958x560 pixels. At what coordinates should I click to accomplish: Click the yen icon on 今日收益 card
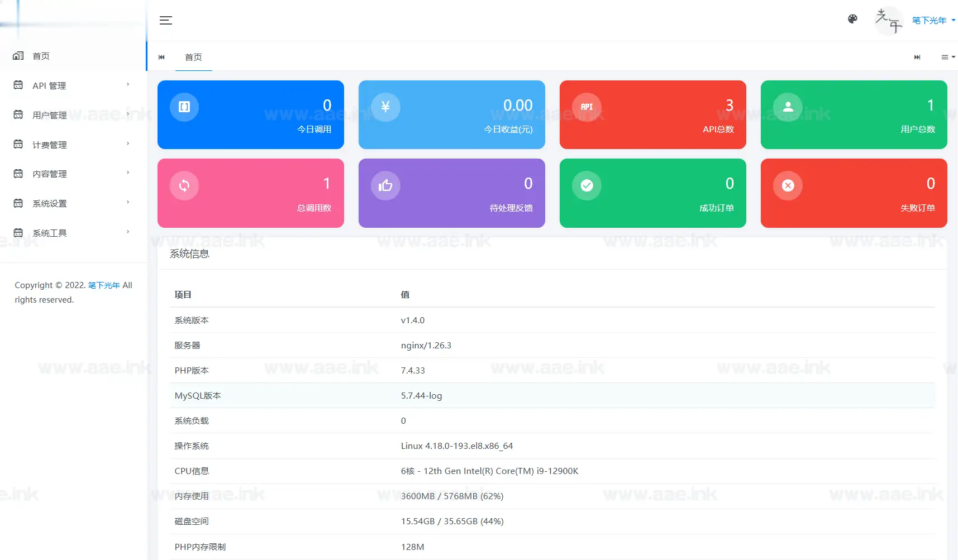click(x=385, y=107)
